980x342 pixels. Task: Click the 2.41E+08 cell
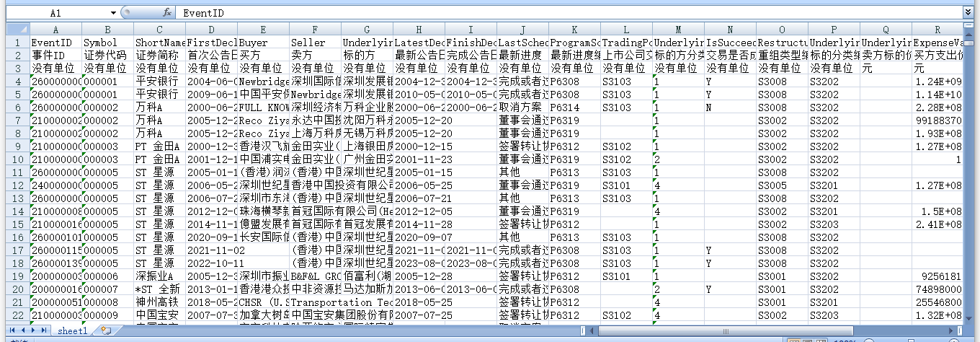click(937, 224)
